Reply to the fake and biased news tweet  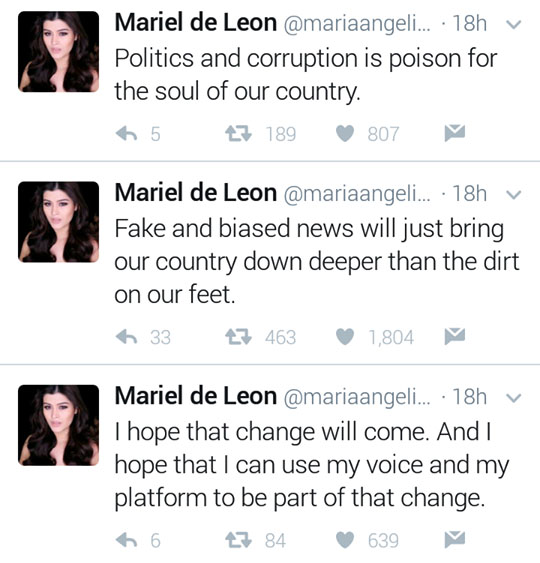click(126, 337)
